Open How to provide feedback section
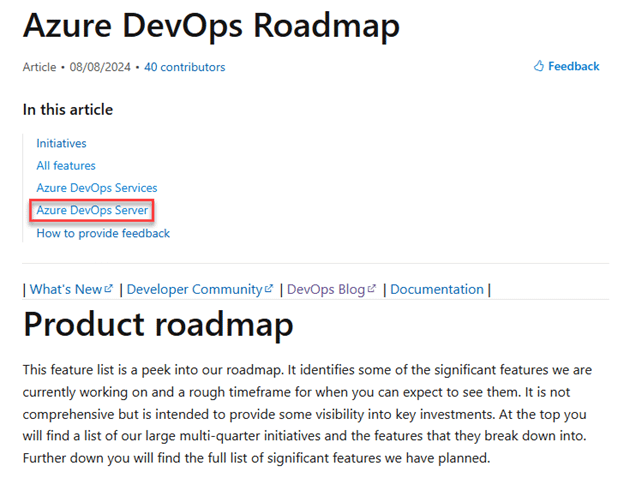This screenshot has height=478, width=624. point(103,233)
